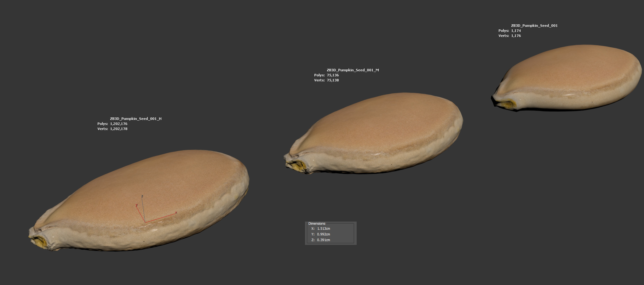Screen dimensions: 644x285
Task: Click the Z dimension field showing 0.391cm
Action: [x=324, y=240]
